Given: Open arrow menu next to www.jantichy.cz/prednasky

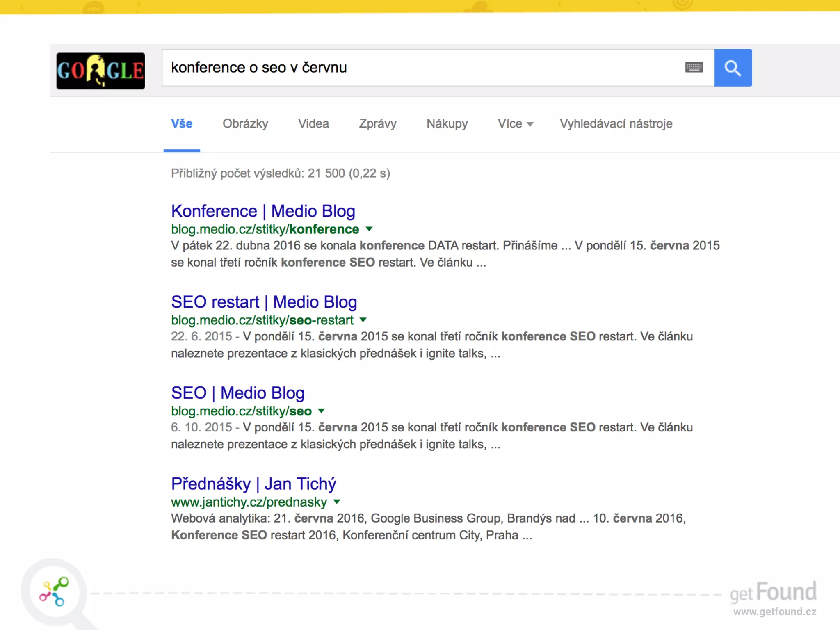Looking at the screenshot, I should [337, 502].
